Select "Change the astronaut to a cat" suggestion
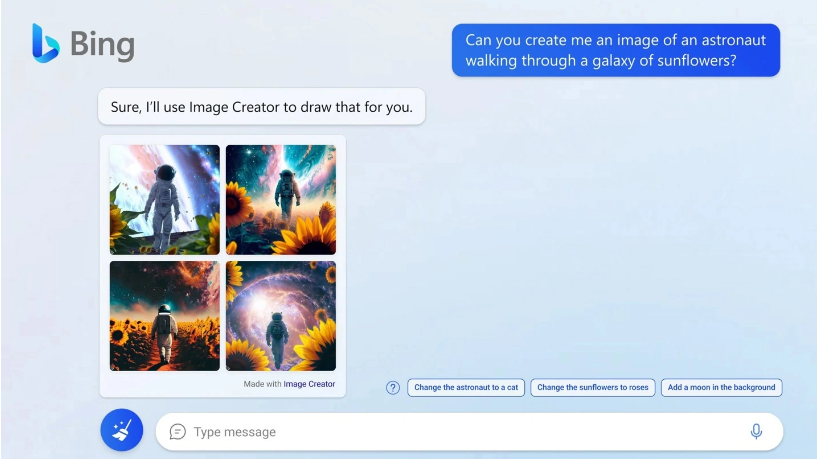This screenshot has width=817, height=459. tap(466, 387)
